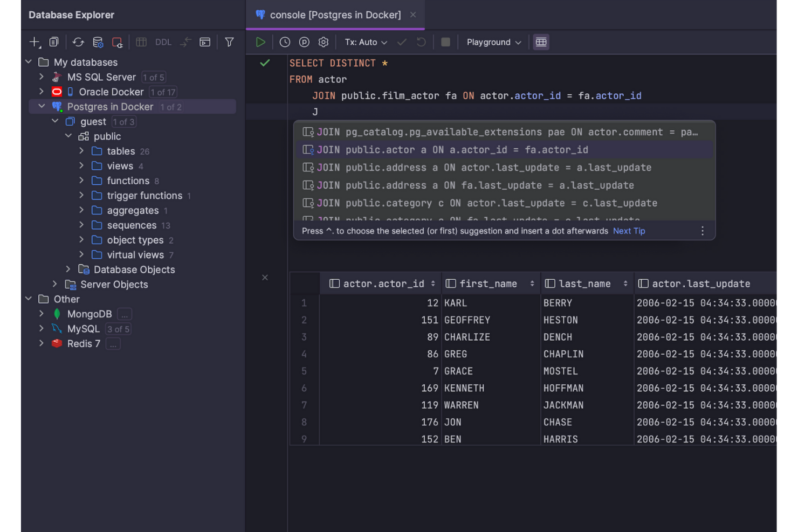Open the Playground session dropdown
The image size is (798, 532).
click(492, 42)
